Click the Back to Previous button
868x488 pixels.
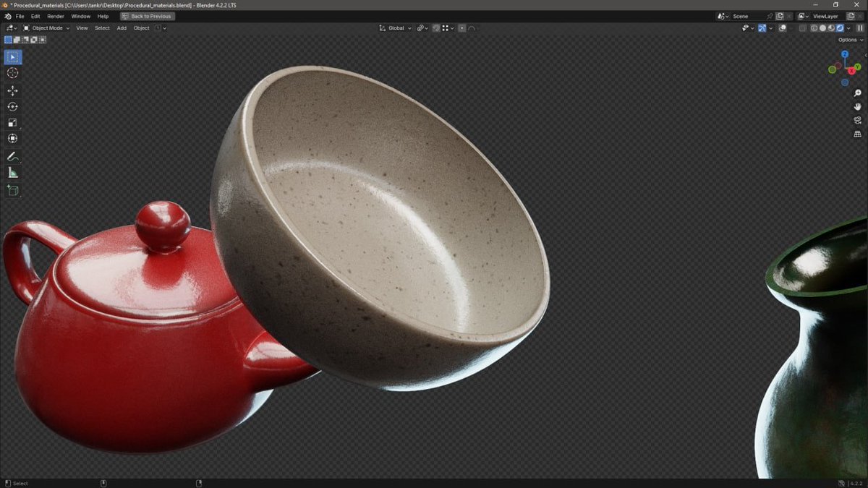[147, 16]
